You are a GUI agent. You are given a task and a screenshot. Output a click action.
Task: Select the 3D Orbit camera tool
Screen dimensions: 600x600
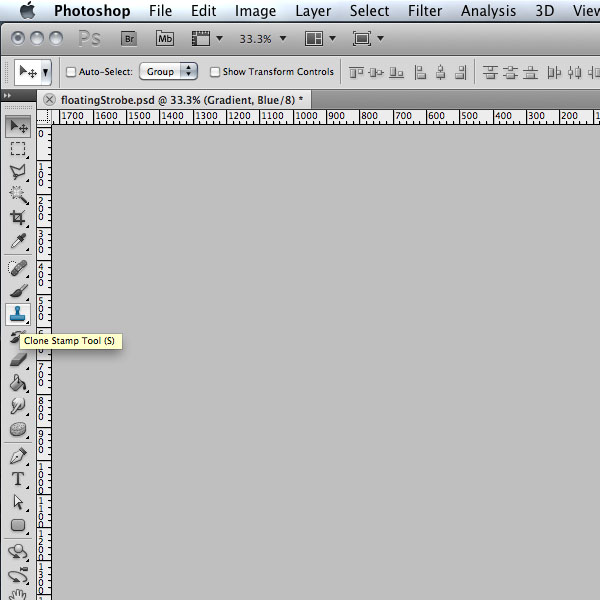pos(18,575)
